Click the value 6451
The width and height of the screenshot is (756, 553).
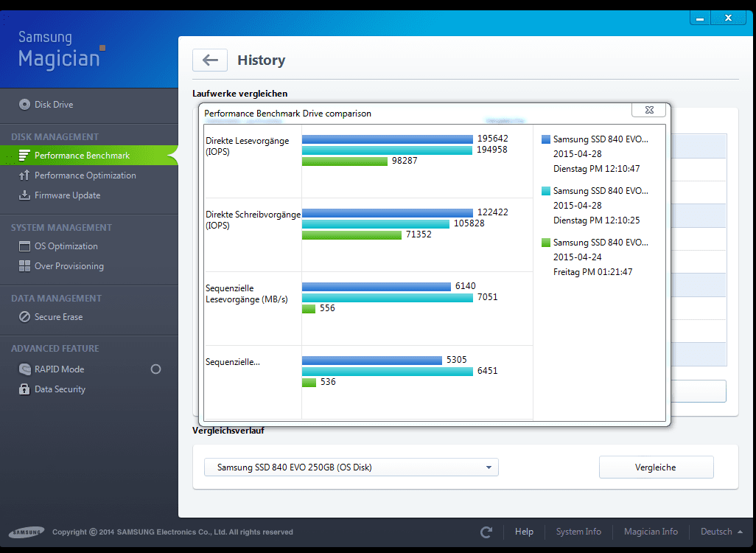[x=488, y=371]
